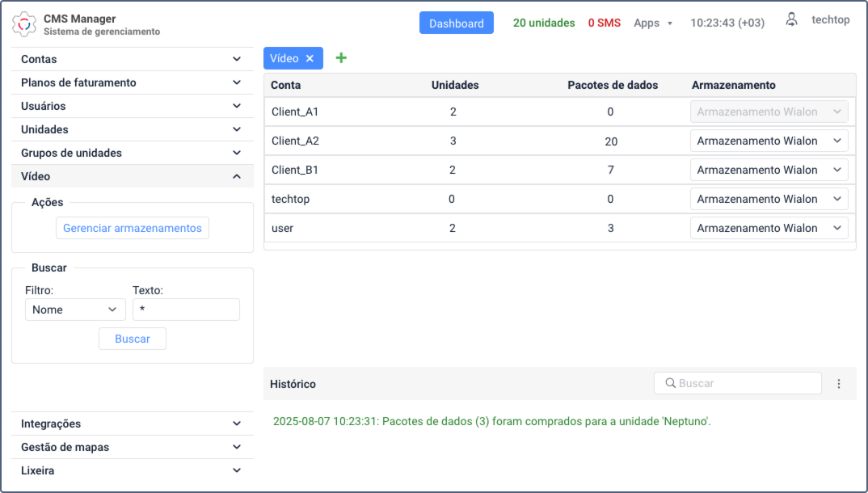Click the Buscar search button
The height and width of the screenshot is (493, 868).
[133, 339]
